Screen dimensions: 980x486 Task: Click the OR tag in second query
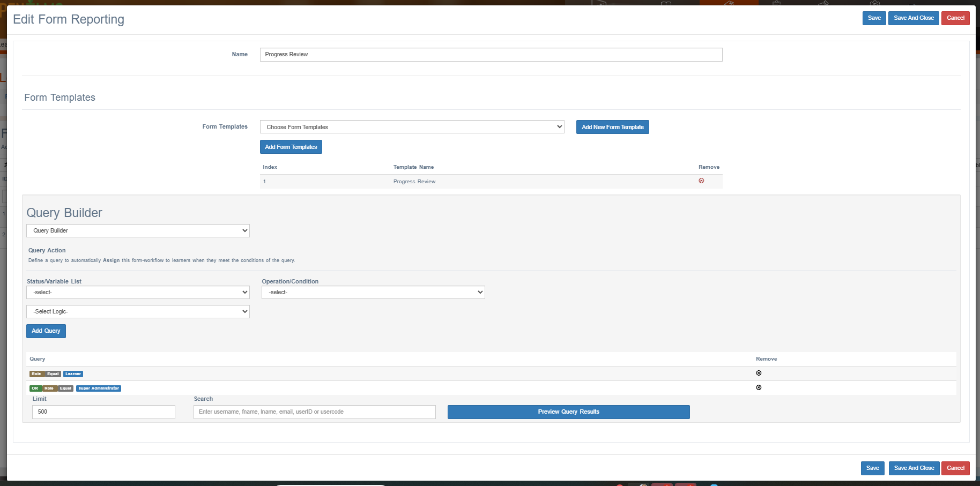[35, 388]
